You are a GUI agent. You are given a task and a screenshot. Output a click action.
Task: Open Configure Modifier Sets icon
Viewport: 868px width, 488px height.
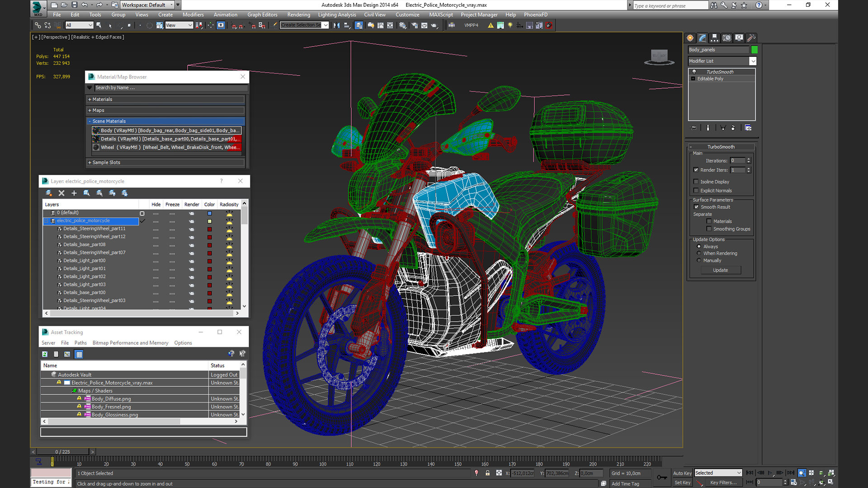pyautogui.click(x=748, y=128)
